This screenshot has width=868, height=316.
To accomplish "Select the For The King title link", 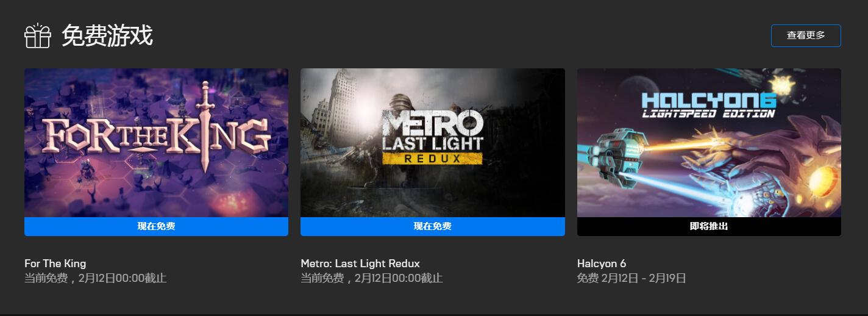I will pos(55,264).
